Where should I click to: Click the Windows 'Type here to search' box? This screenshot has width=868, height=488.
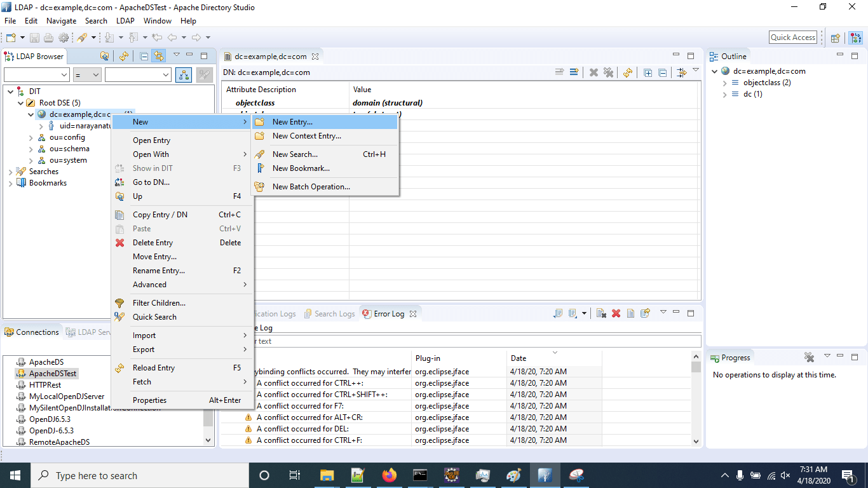pos(140,475)
